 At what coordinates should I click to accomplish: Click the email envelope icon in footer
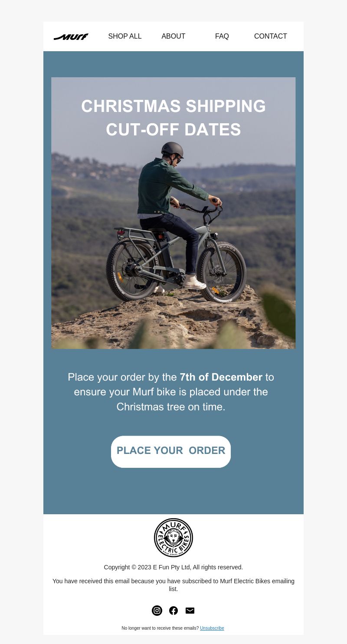click(190, 611)
